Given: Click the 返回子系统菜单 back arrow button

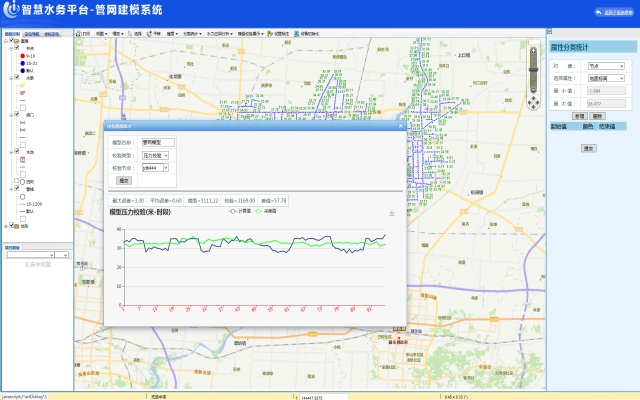Looking at the screenshot, I should (x=601, y=12).
